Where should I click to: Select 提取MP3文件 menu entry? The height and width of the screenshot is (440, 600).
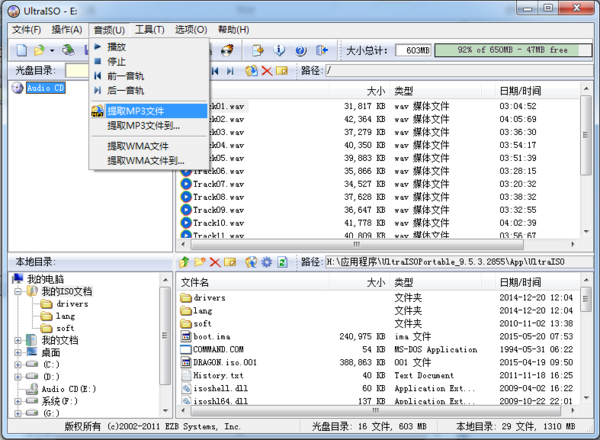click(x=150, y=111)
